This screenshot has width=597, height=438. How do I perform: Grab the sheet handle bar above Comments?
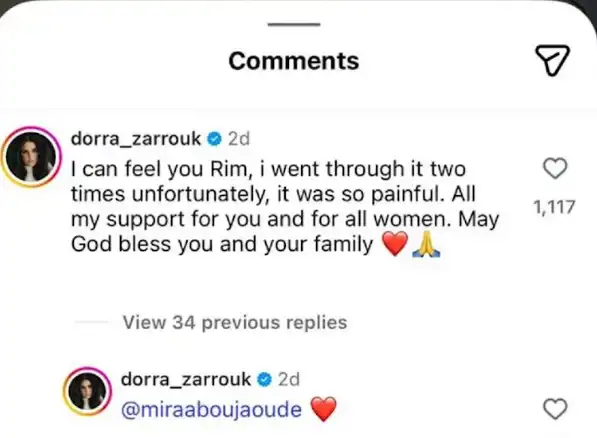click(294, 24)
